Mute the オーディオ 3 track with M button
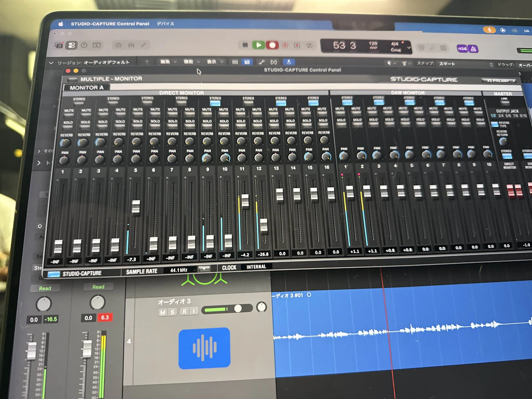The image size is (532, 399). 163,312
